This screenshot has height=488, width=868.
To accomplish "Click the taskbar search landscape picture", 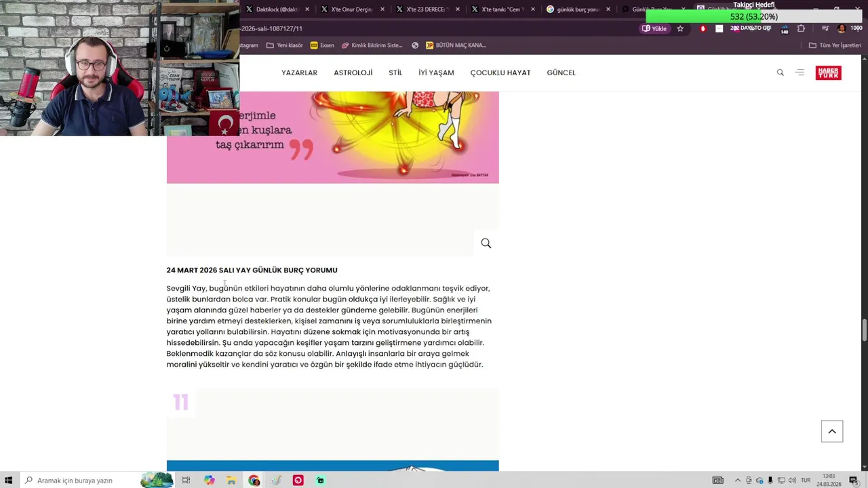I will tap(157, 480).
